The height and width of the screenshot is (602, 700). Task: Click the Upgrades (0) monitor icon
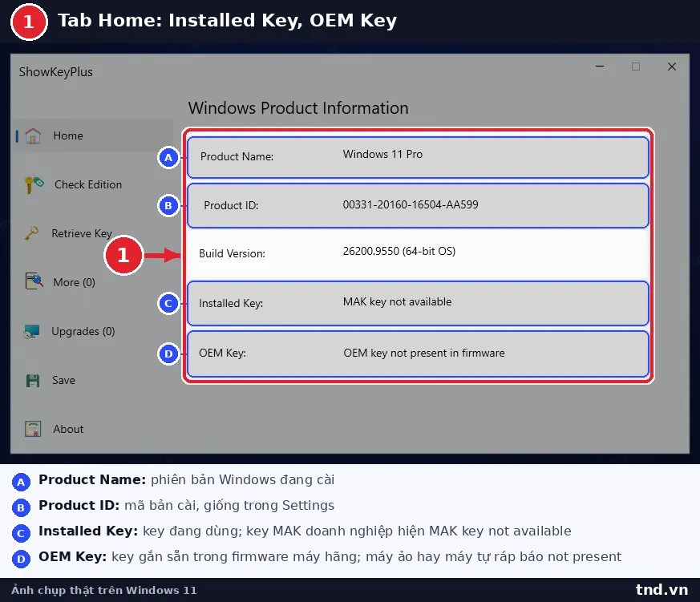[x=32, y=331]
